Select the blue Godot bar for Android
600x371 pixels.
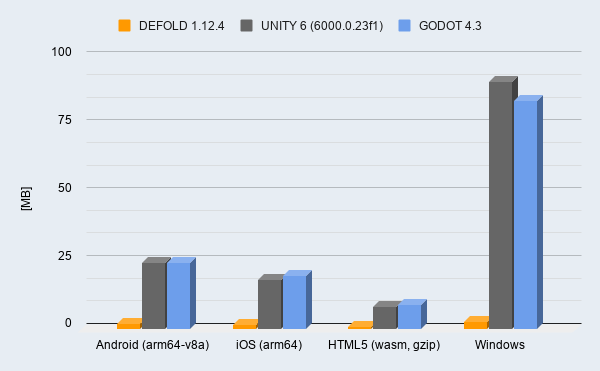pos(179,293)
